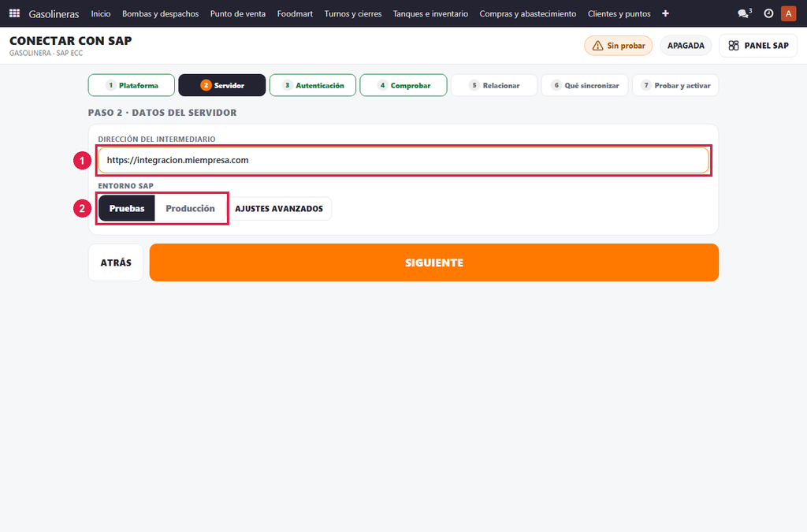Image resolution: width=807 pixels, height=532 pixels.
Task: Open the Foodmart menu
Action: coord(295,13)
